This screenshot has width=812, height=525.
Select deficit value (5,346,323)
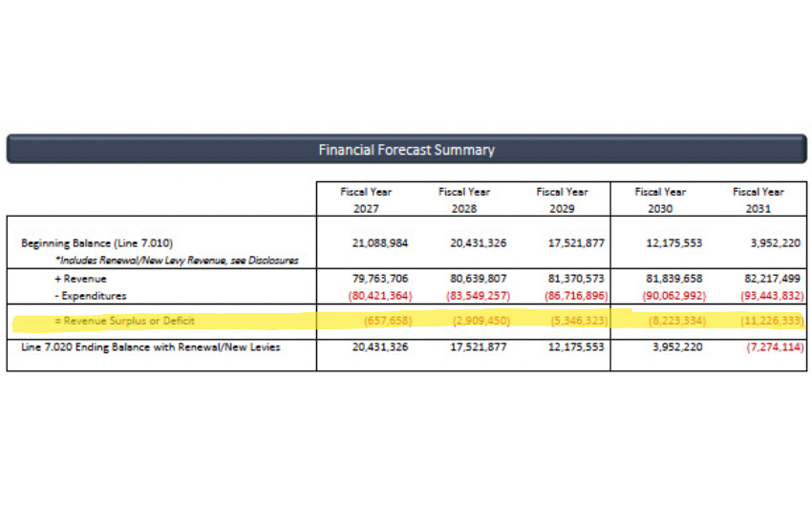580,321
